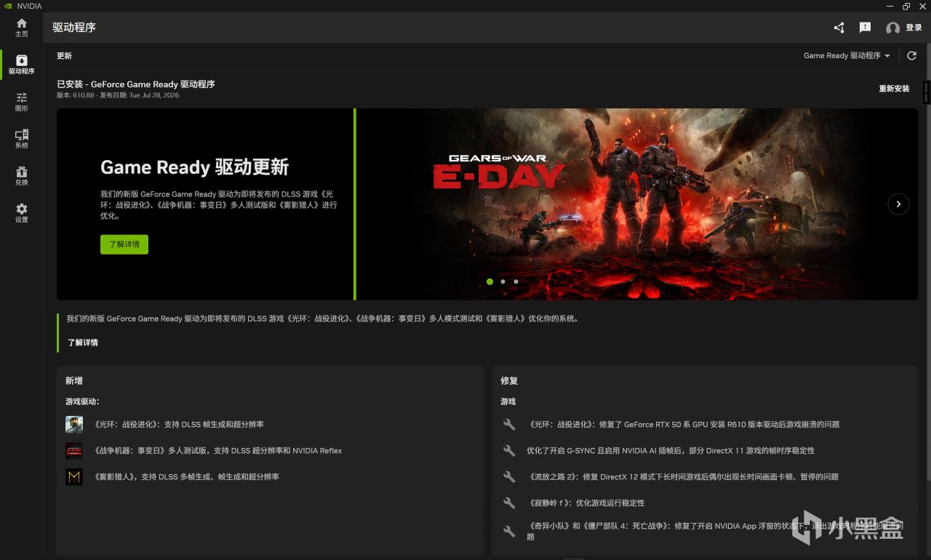Viewport: 931px width, 560px height.
Task: Click the 重新安装 reinstall button
Action: coord(894,89)
